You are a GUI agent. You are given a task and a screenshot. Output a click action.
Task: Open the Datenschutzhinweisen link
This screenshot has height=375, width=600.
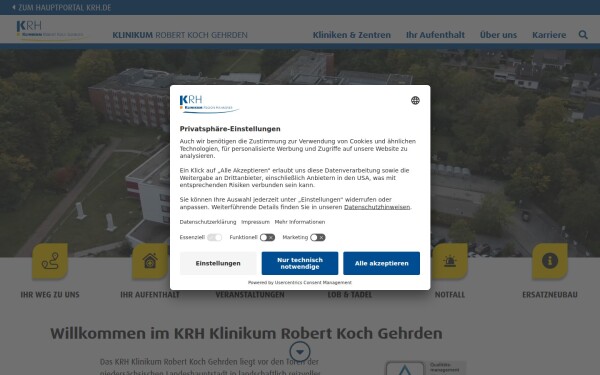[377, 207]
